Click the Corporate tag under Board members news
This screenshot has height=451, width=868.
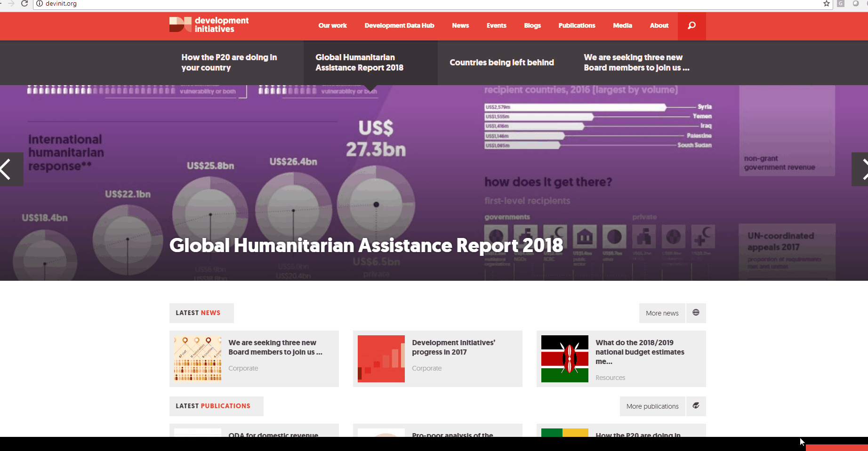pyautogui.click(x=243, y=368)
